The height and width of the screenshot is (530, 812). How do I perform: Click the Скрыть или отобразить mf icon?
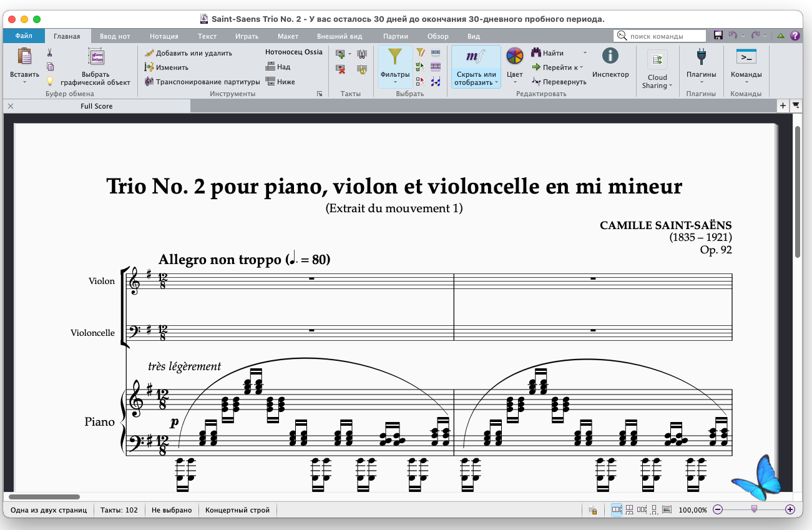476,57
